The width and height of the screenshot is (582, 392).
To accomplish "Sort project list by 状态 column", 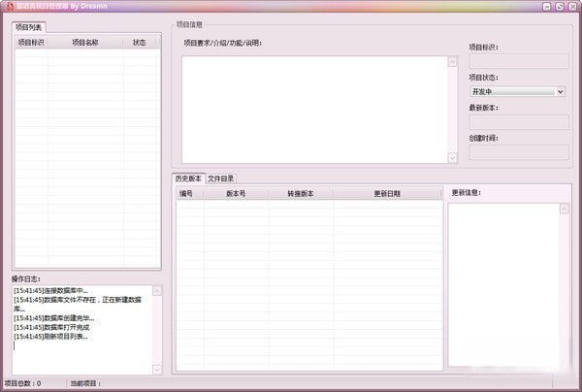I will pos(139,43).
